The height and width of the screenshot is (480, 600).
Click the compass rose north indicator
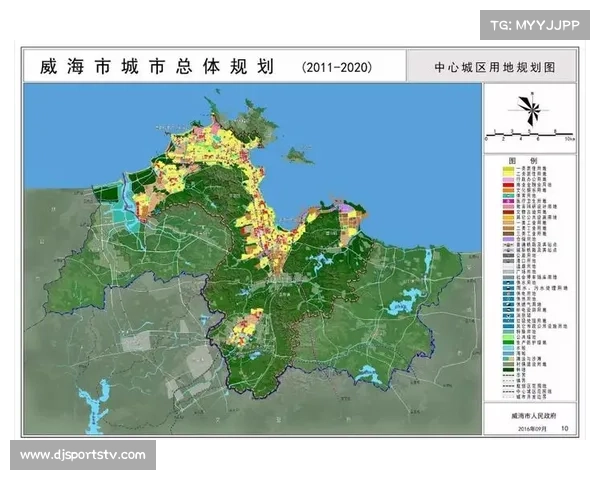[x=530, y=106]
